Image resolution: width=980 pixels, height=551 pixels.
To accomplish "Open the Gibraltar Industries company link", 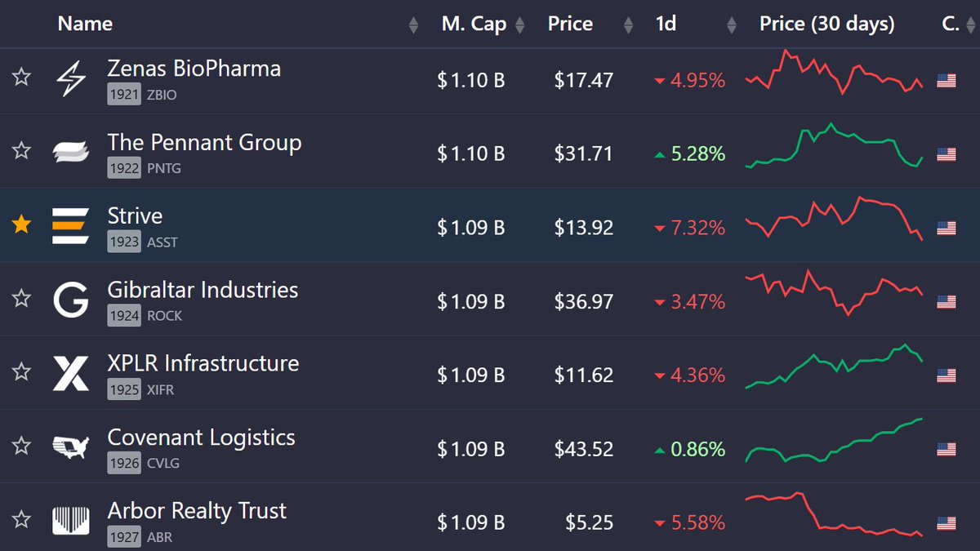I will 203,290.
